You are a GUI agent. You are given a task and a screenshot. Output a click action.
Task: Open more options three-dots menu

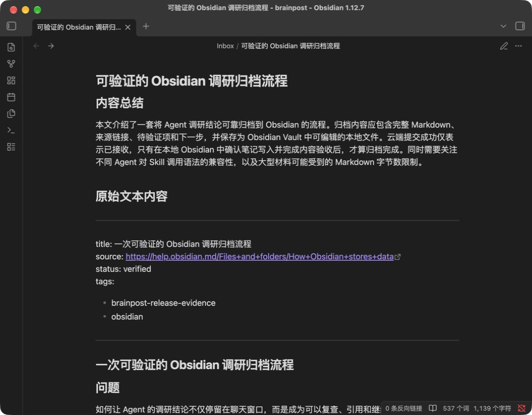click(x=518, y=46)
